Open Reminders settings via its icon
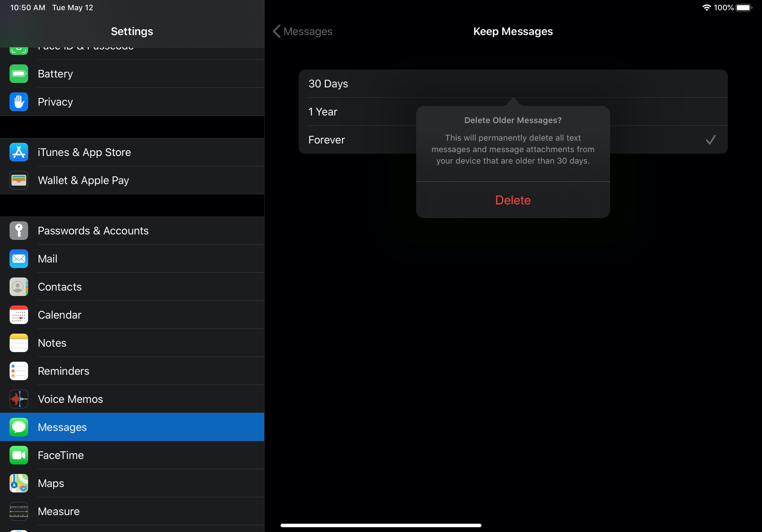The width and height of the screenshot is (762, 532). [19, 371]
